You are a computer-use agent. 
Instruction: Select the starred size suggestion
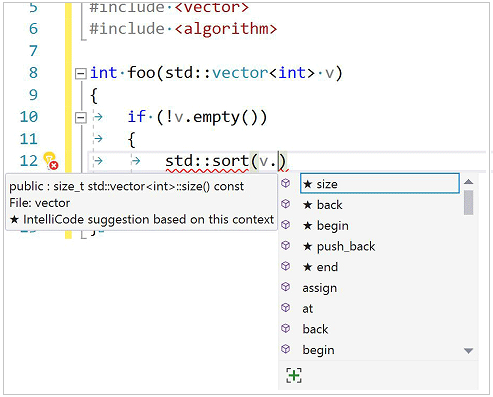(x=380, y=183)
